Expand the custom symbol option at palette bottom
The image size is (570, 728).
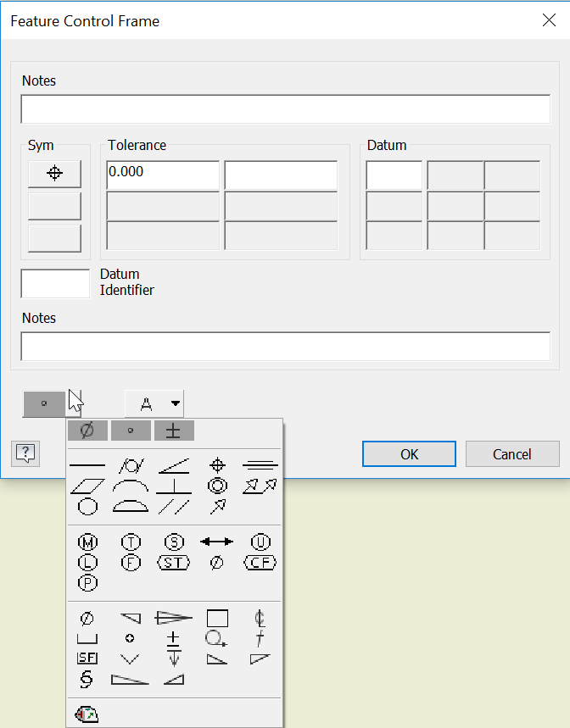[x=86, y=714]
